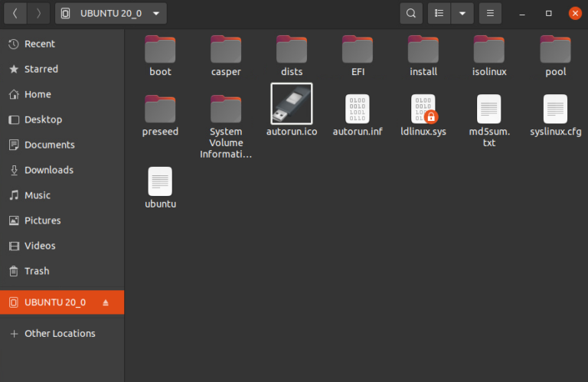The width and height of the screenshot is (588, 382).
Task: Select the autorun.ico USB drive thumbnail
Action: [292, 103]
